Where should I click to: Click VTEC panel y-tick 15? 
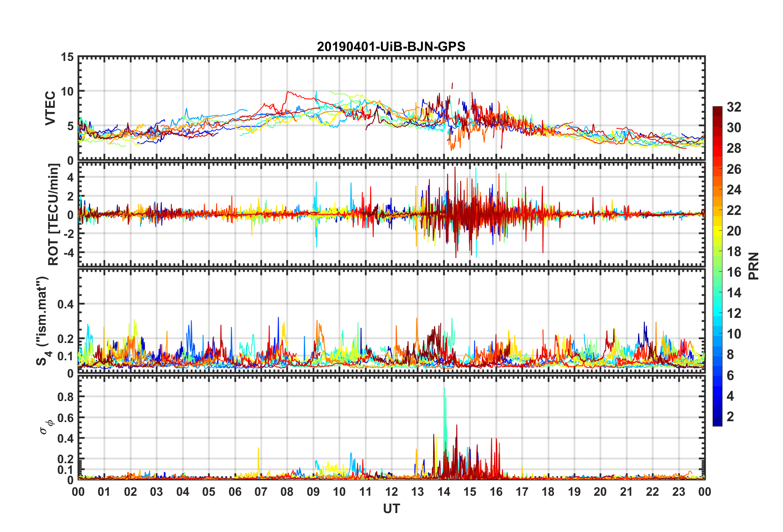point(67,57)
